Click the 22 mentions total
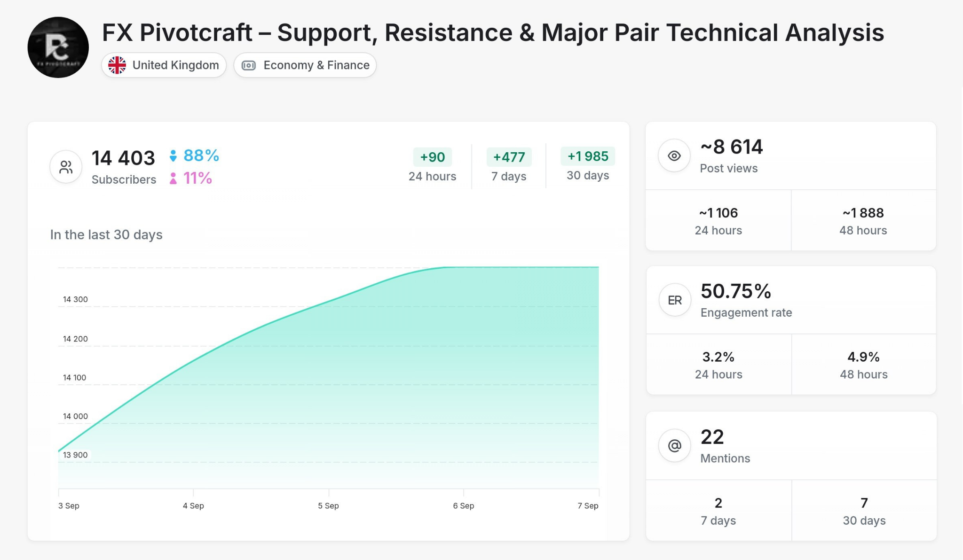This screenshot has height=560, width=963. point(712,437)
